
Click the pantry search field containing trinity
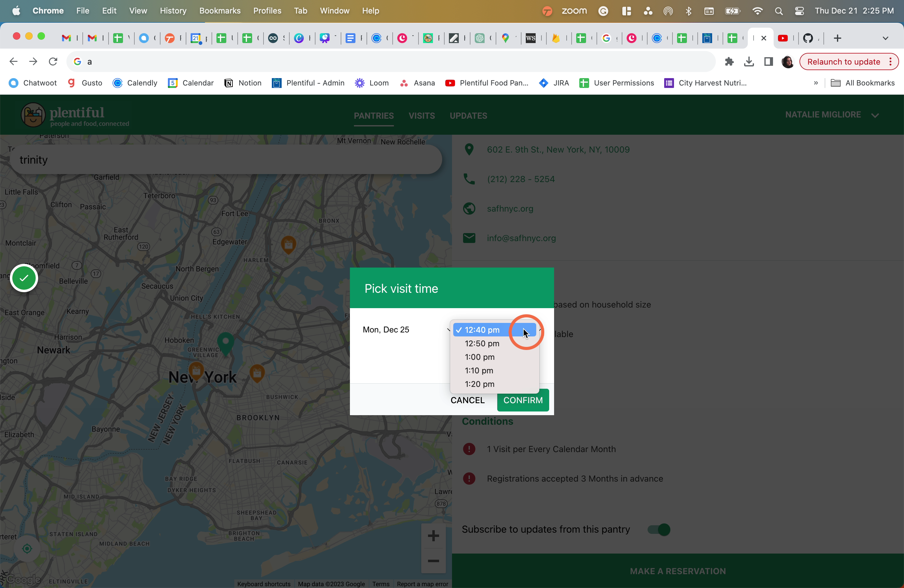(226, 160)
